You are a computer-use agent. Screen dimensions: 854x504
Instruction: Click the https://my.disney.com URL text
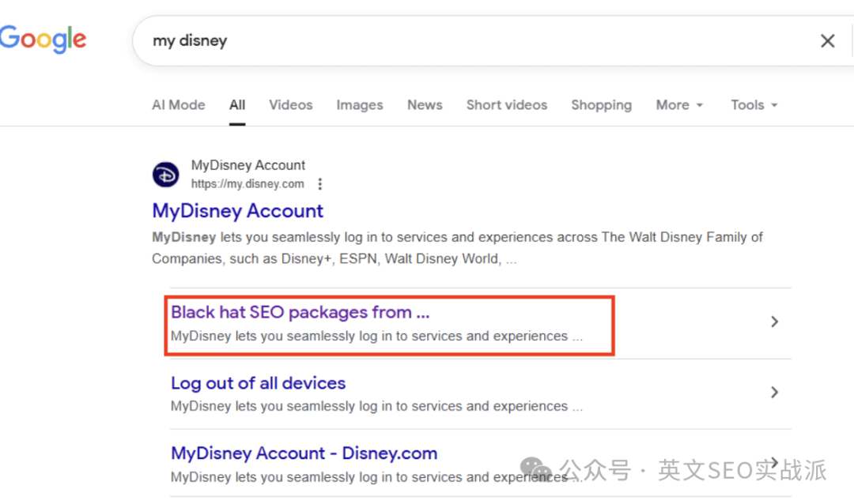pyautogui.click(x=248, y=184)
